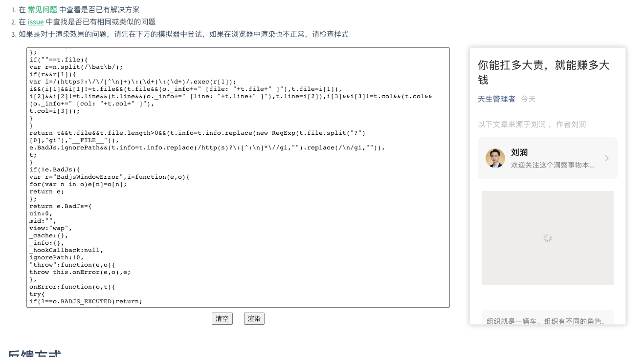Click the 反馈方式 heading

[34, 354]
